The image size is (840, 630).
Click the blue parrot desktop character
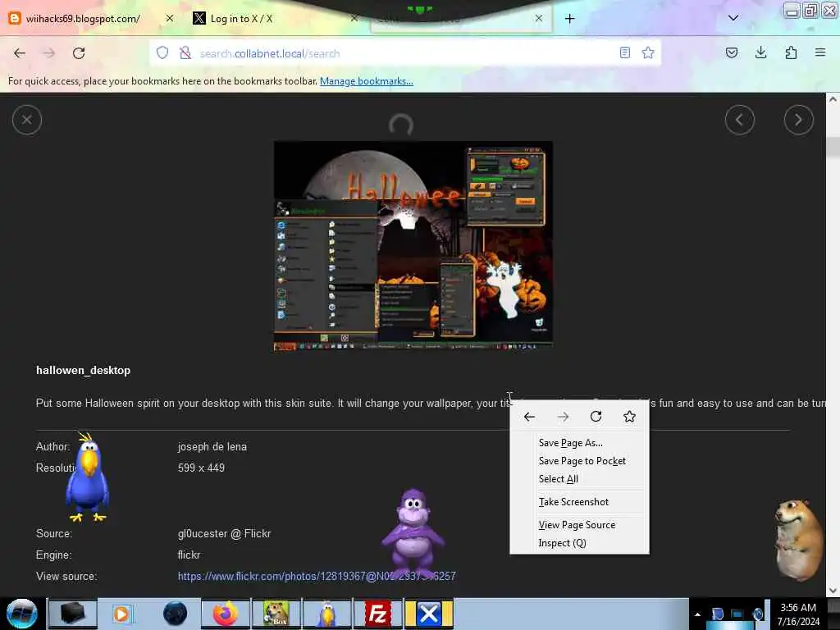coord(87,477)
